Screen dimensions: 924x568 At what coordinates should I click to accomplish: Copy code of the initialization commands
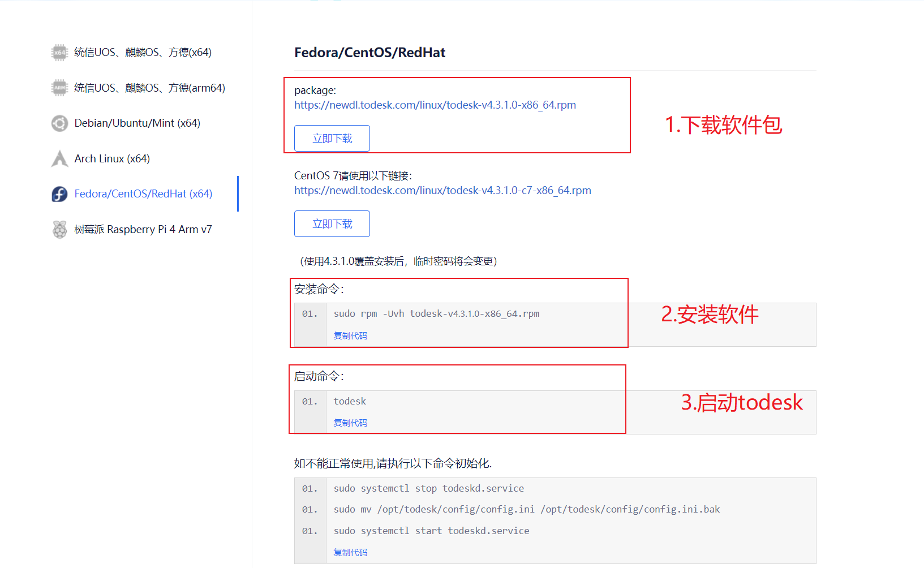point(350,552)
